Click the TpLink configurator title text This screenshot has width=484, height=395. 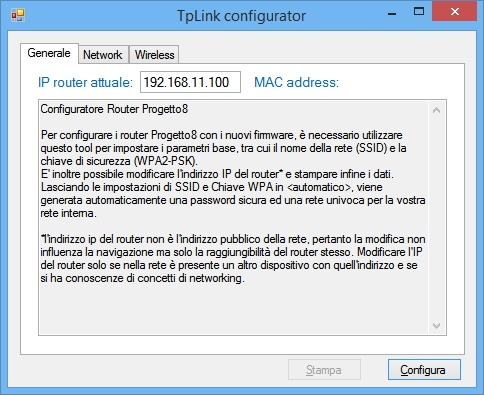click(241, 16)
